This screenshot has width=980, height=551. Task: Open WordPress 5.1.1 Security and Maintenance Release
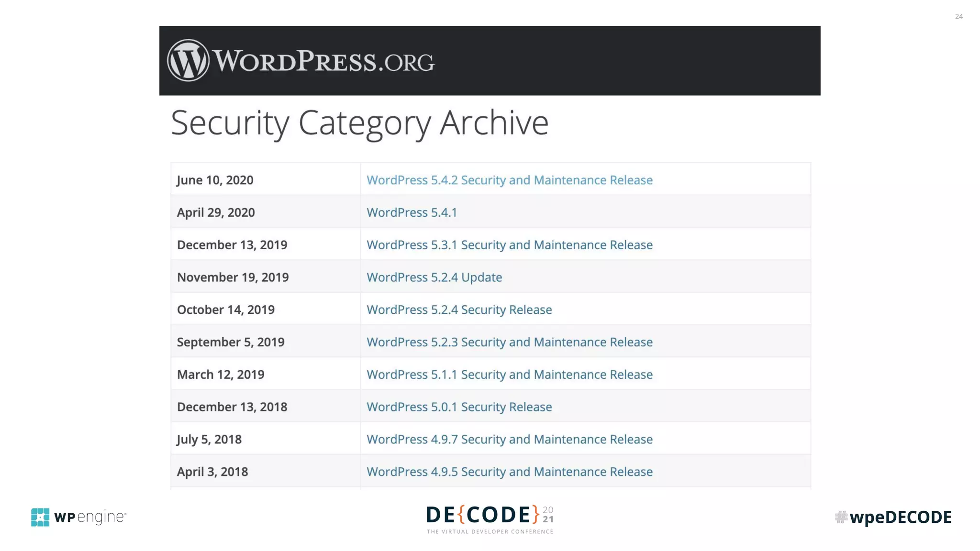click(509, 375)
